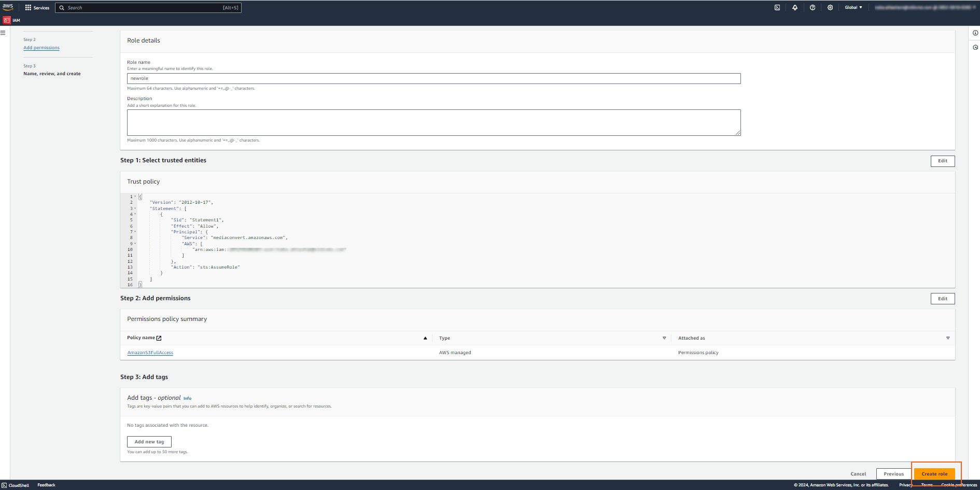
Task: Open the Services grid menu
Action: point(28,8)
